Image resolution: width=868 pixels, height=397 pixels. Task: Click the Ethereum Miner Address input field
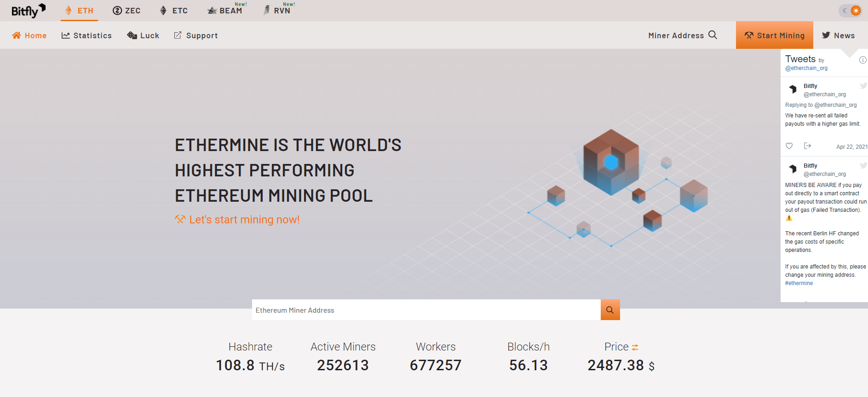tap(426, 310)
